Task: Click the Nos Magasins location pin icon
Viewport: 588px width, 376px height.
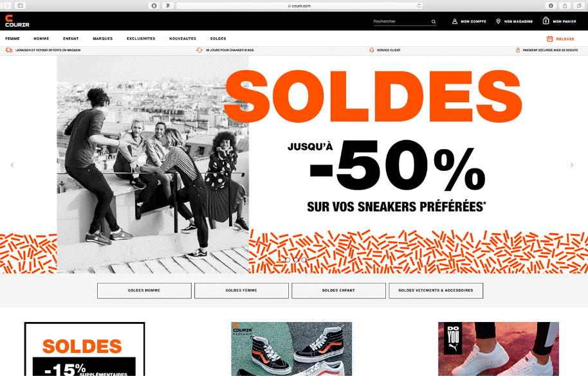Action: click(498, 21)
